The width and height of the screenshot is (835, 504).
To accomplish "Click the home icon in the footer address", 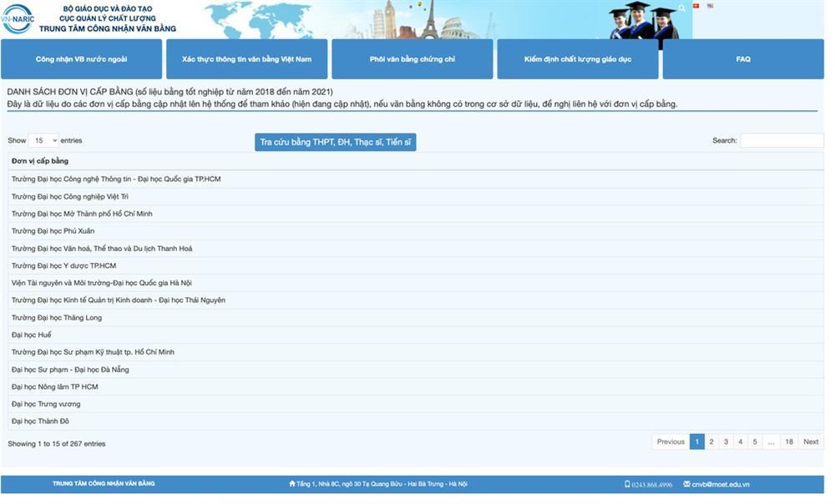I will pos(292,484).
